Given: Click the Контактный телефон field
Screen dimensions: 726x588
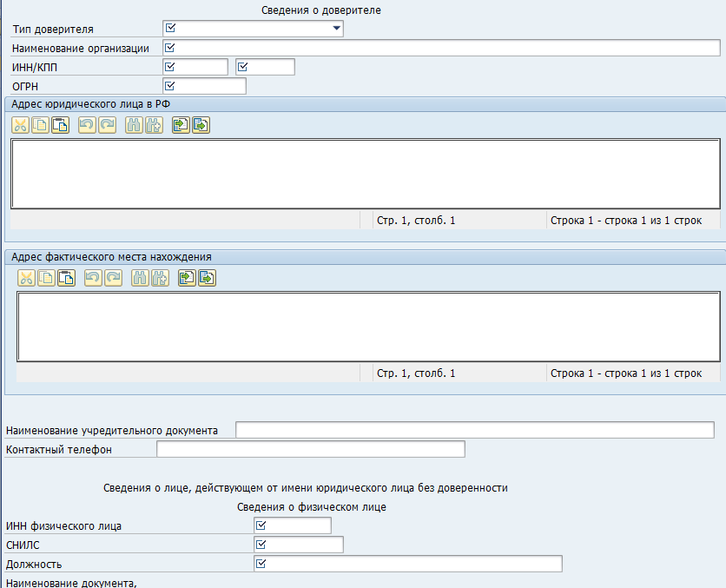Looking at the screenshot, I should (x=310, y=449).
